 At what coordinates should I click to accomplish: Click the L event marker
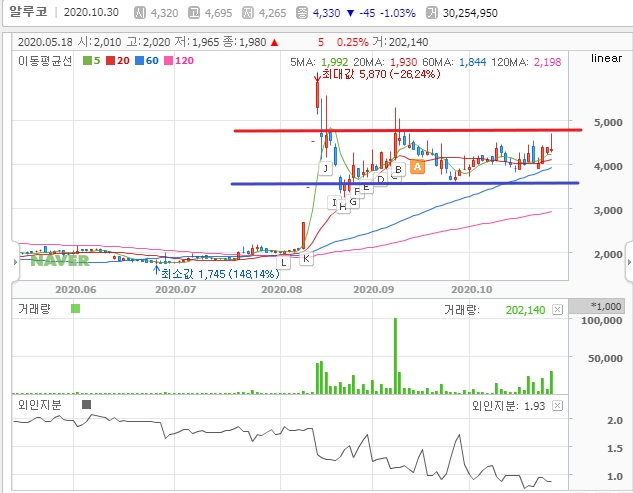(284, 263)
